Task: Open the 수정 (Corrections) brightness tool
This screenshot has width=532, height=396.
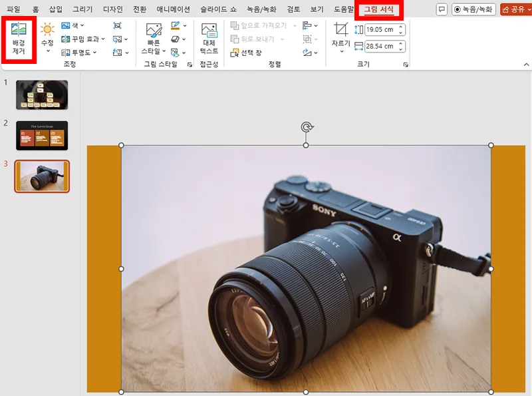Action: coord(47,38)
